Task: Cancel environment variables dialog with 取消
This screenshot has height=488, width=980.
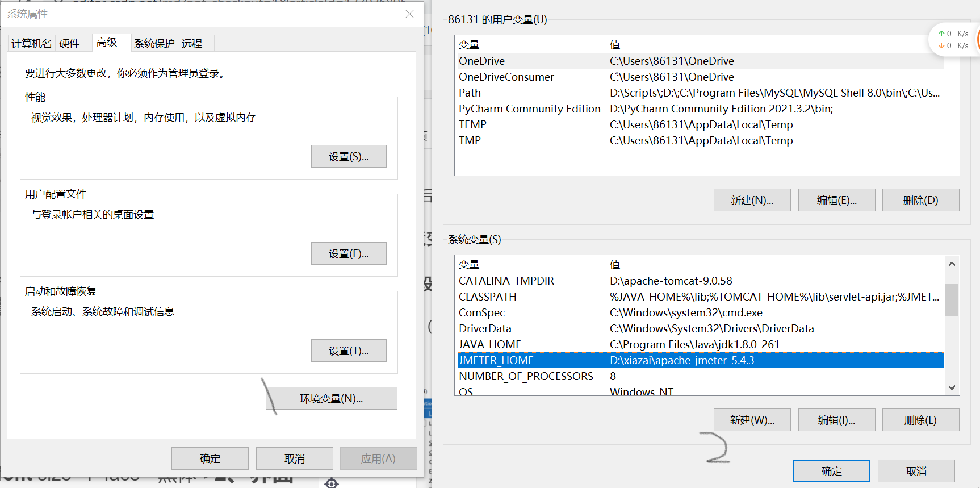Action: (x=916, y=471)
